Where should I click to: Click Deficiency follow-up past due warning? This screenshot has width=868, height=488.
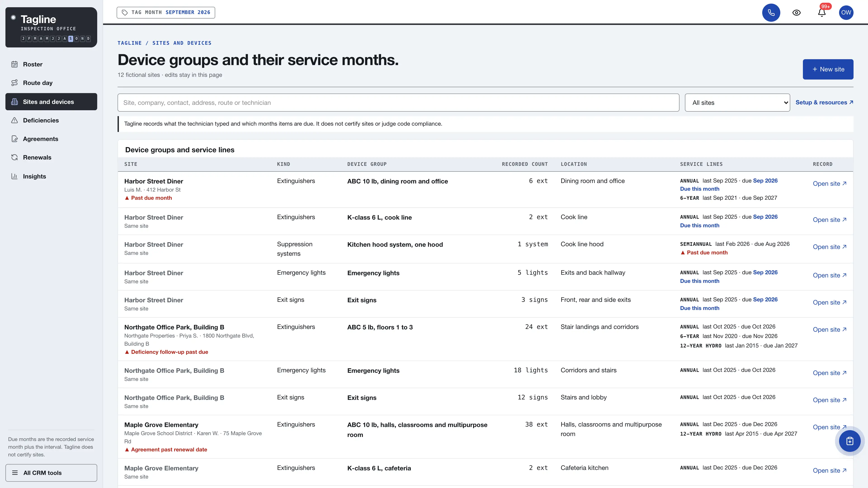[x=166, y=352]
